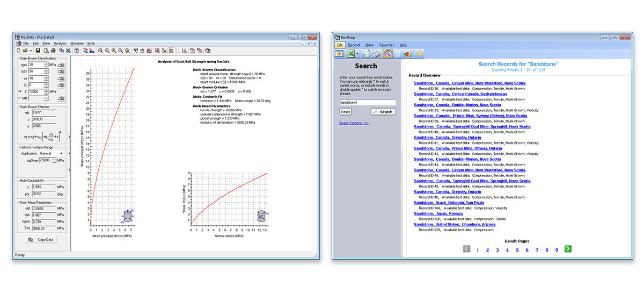Click the Reset button in RocProp search

pos(346,112)
